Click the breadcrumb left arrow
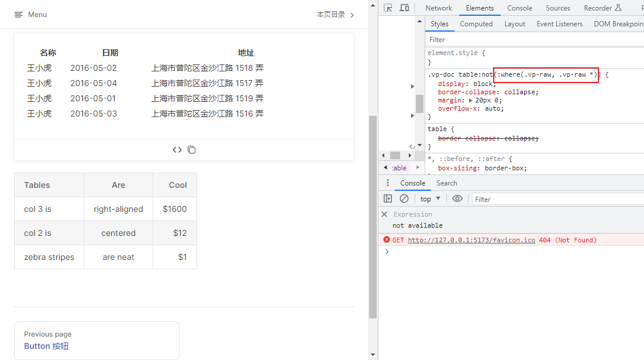The image size is (644, 360). [385, 167]
